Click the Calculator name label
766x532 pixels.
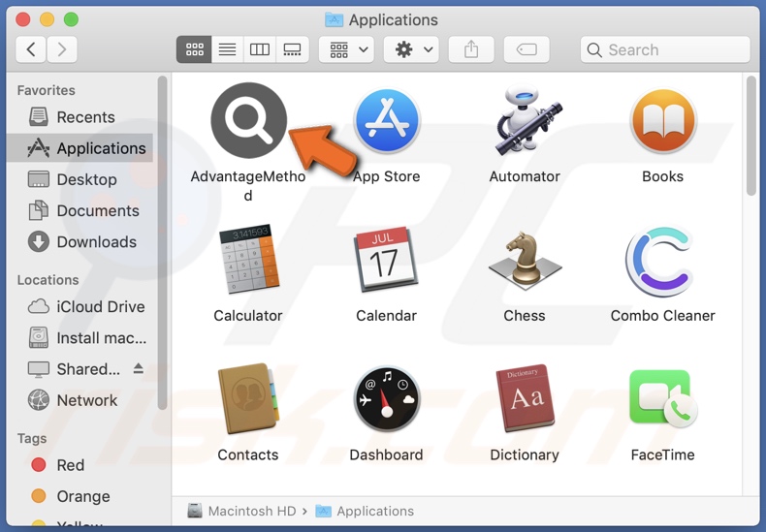(248, 316)
